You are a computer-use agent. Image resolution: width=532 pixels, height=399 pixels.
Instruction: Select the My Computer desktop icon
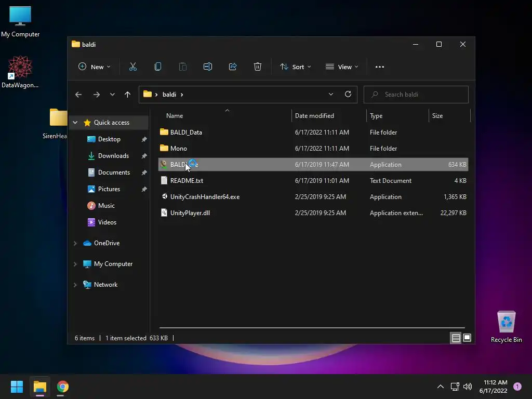(20, 22)
